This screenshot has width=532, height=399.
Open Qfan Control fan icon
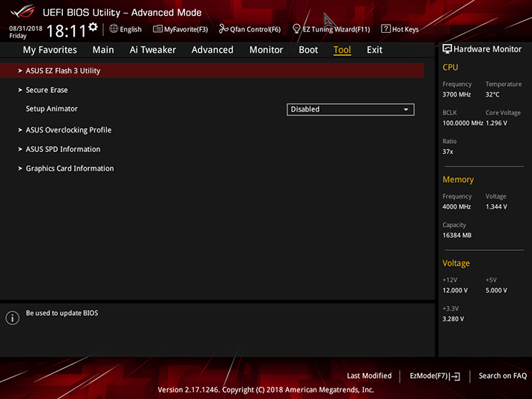coord(223,29)
